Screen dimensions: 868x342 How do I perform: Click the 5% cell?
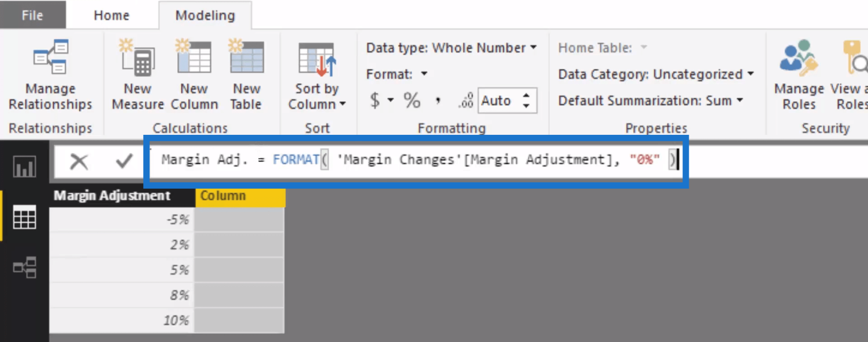[121, 270]
